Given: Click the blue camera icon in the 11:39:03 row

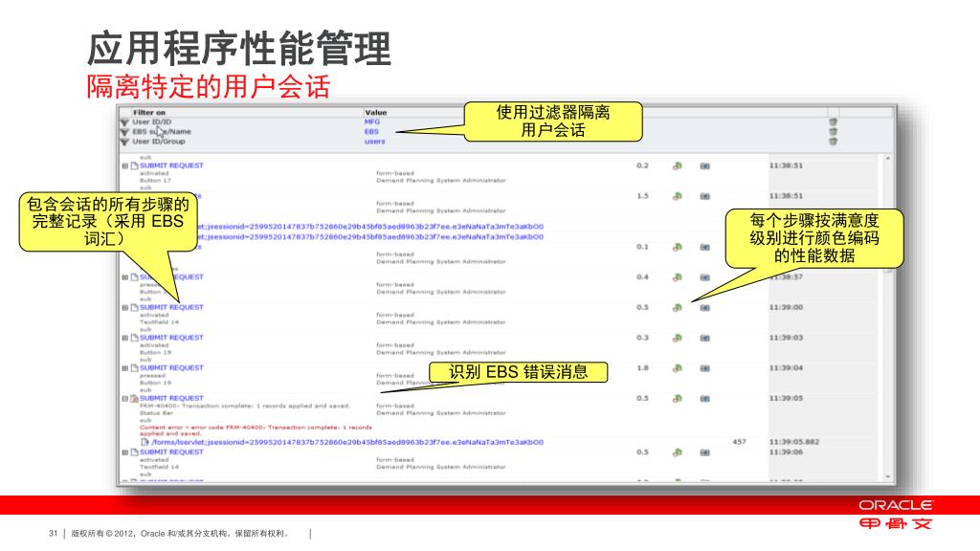Looking at the screenshot, I should 705,338.
